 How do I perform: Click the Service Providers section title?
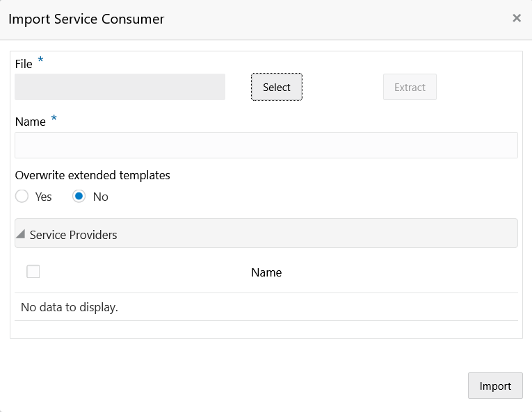pos(74,235)
